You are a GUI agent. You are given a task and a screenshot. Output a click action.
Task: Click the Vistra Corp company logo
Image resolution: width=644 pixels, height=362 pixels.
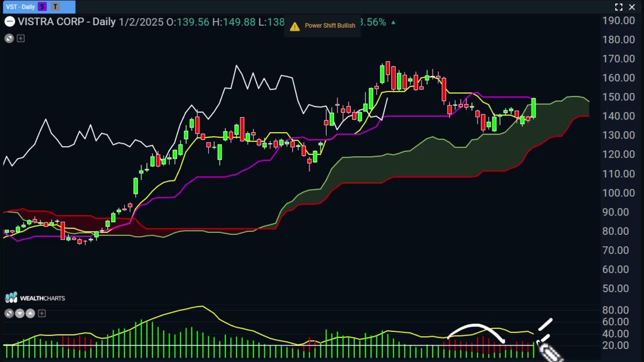[10, 22]
